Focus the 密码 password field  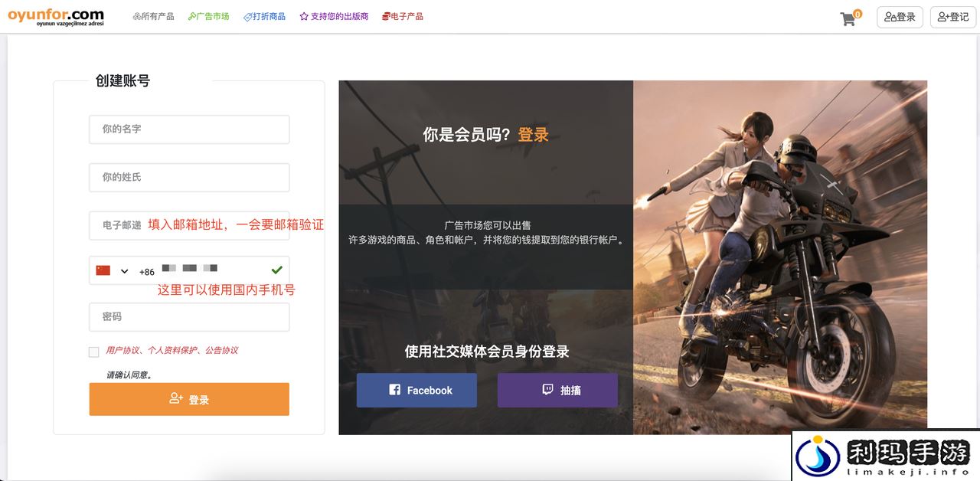point(189,317)
